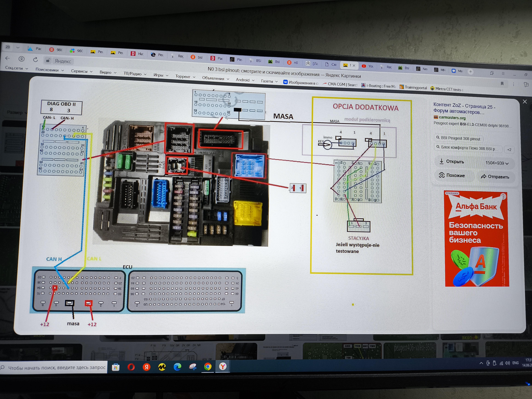Search related 'BSI Peugeot 308 pinout'
This screenshot has height=399, width=532.
pyautogui.click(x=458, y=138)
